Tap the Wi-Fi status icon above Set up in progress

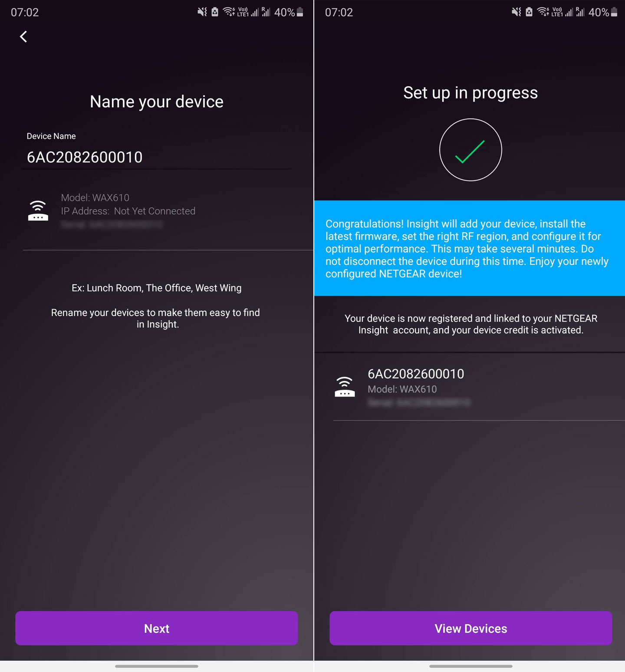point(543,12)
